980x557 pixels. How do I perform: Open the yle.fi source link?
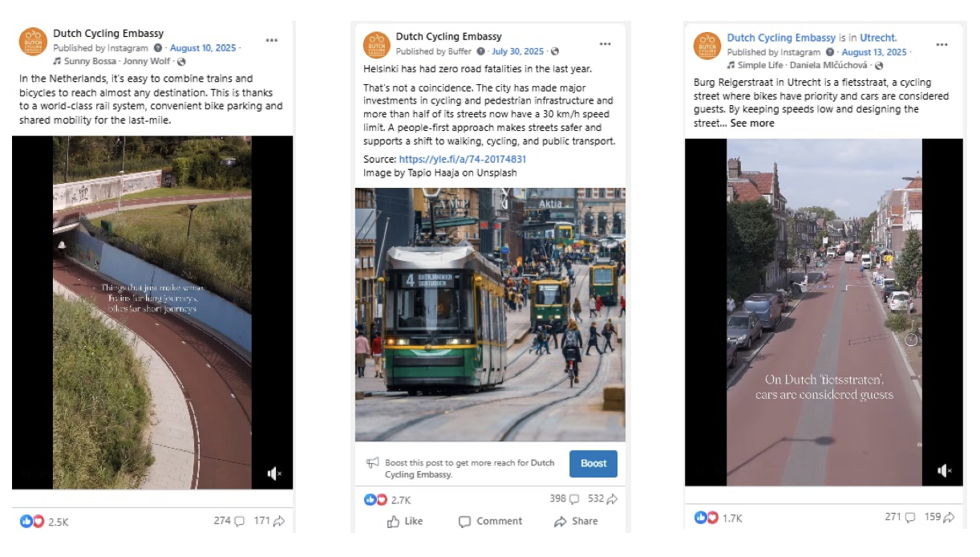coord(462,159)
